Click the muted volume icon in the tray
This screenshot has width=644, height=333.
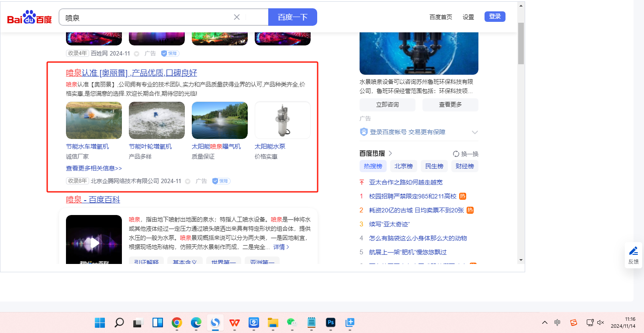[601, 323]
